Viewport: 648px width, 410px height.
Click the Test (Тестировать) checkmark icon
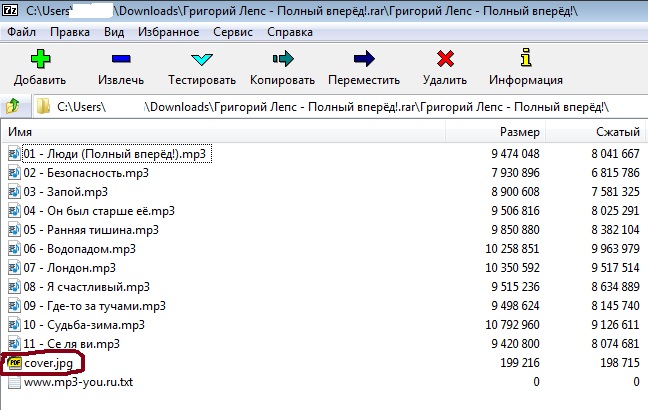(x=202, y=60)
